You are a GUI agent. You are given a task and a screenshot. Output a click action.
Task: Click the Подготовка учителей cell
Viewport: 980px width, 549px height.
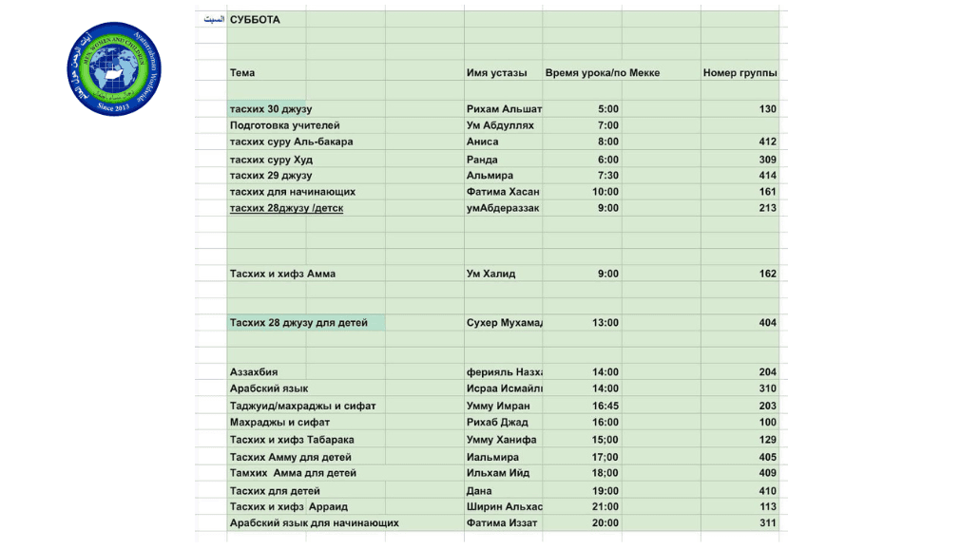click(x=284, y=125)
